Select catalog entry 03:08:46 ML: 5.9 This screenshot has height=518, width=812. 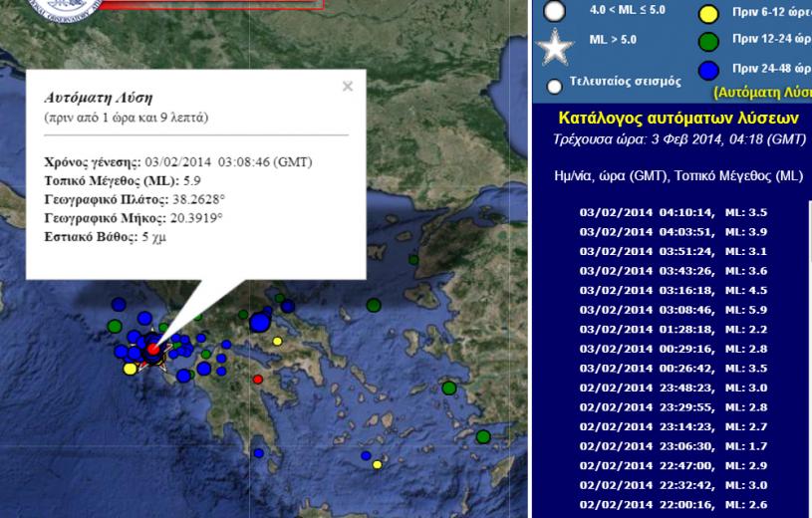click(x=674, y=310)
